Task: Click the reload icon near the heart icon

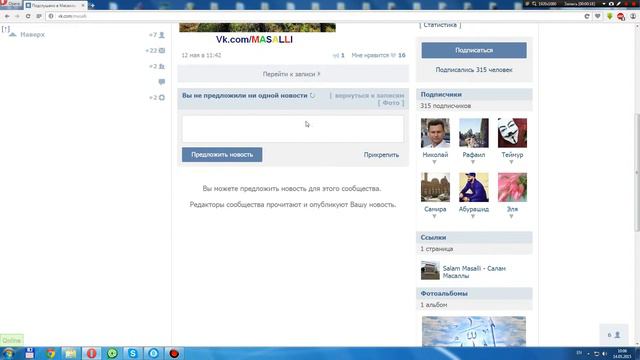Action: click(587, 16)
